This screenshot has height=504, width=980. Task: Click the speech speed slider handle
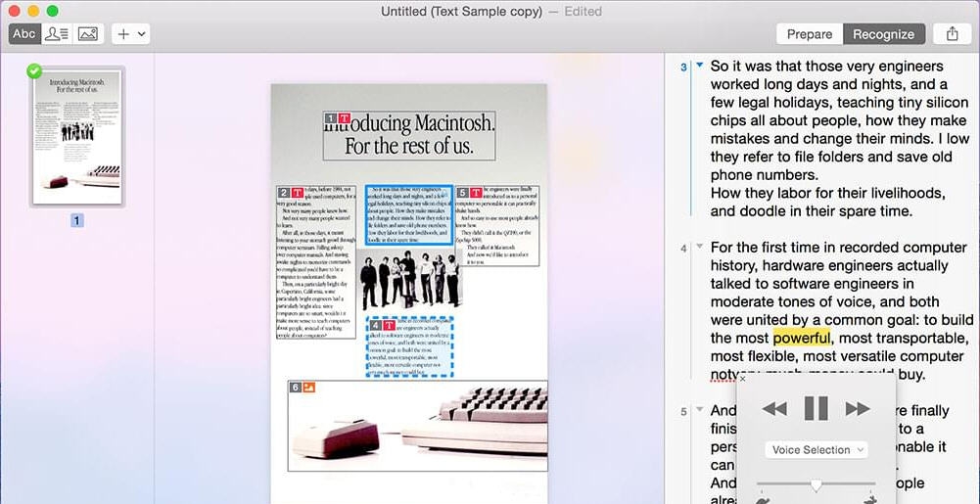pos(816,485)
